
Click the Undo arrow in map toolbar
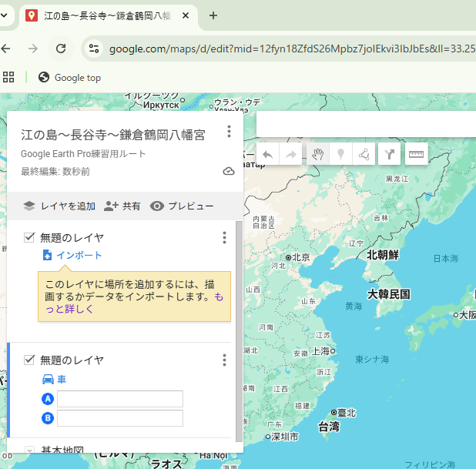268,154
